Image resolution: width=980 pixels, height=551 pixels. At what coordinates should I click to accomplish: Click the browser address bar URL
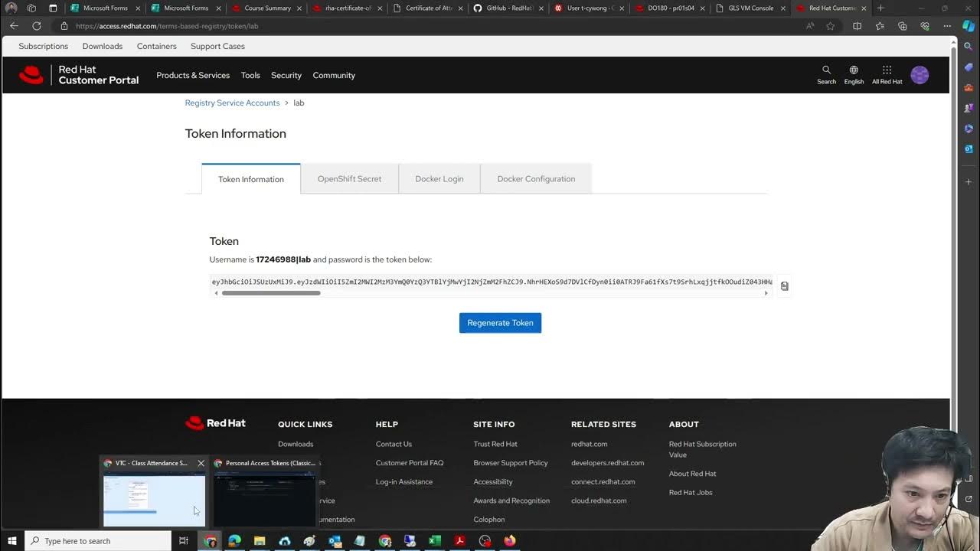coord(167,26)
